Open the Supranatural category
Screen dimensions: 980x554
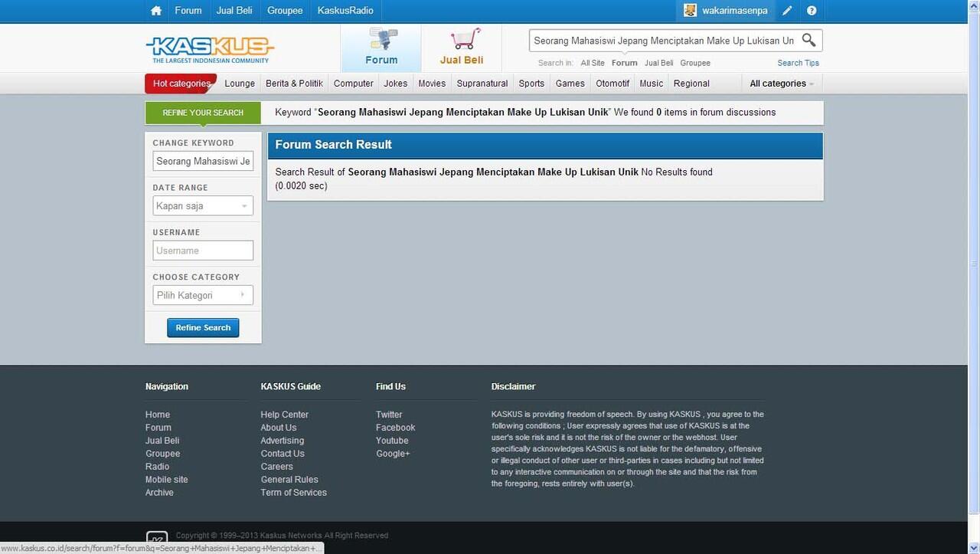pyautogui.click(x=482, y=84)
